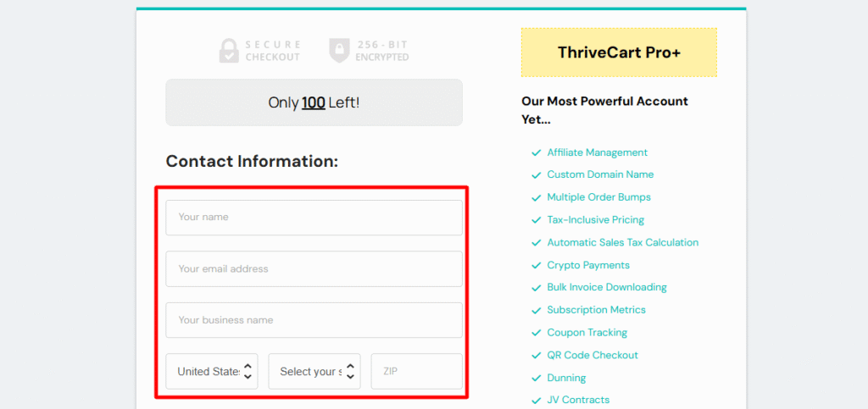Focus the Your email address field
Image resolution: width=868 pixels, height=409 pixels.
314,268
